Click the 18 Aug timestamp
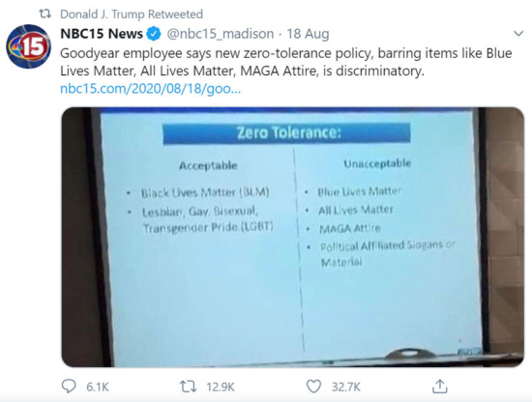Image resolution: width=532 pixels, height=402 pixels. [x=308, y=34]
